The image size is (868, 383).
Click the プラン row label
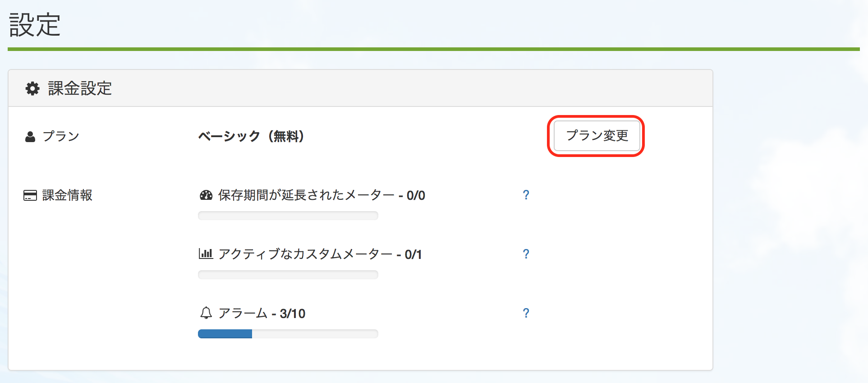point(61,136)
